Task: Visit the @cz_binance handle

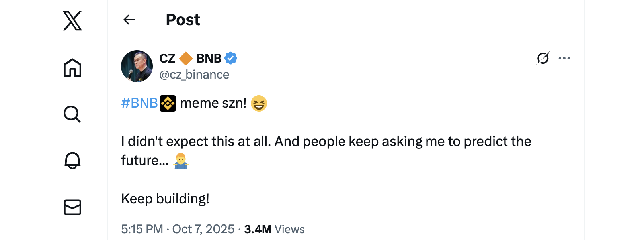Action: coord(194,75)
